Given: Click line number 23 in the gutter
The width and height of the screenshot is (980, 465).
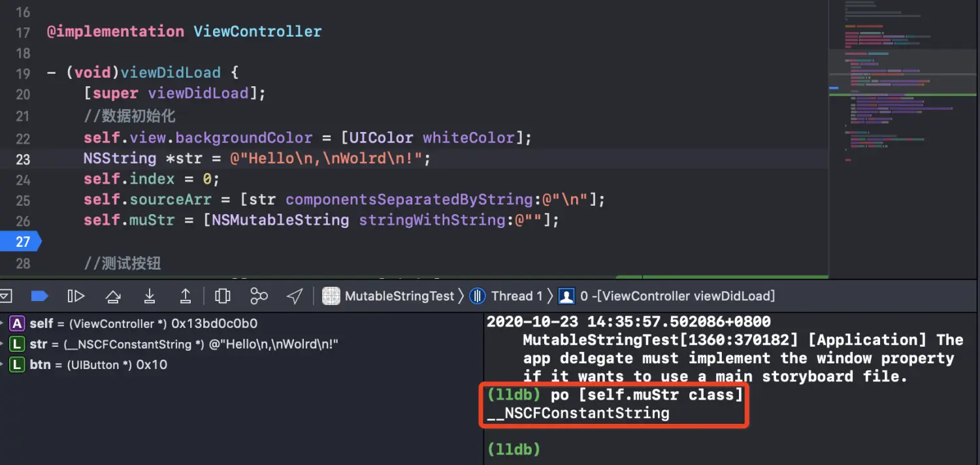Looking at the screenshot, I should (x=23, y=159).
